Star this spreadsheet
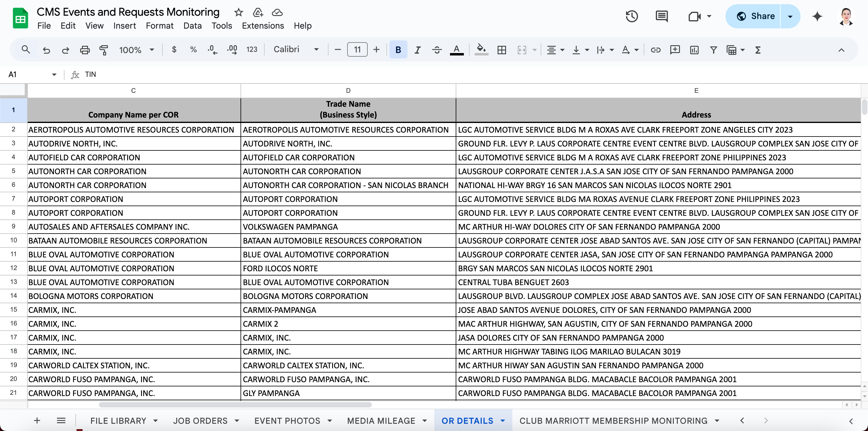This screenshot has width=868, height=431. point(239,12)
